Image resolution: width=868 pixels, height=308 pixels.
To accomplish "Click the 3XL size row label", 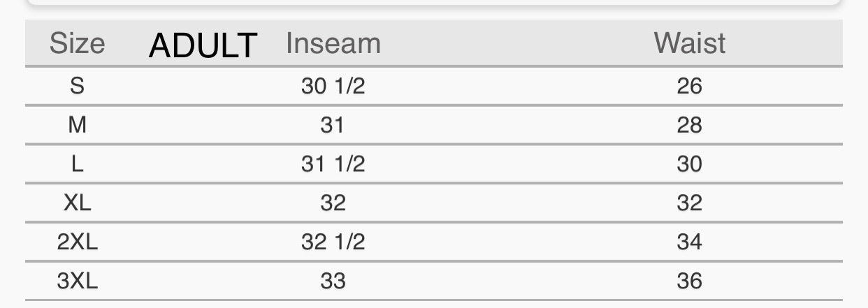I will click(x=77, y=281).
